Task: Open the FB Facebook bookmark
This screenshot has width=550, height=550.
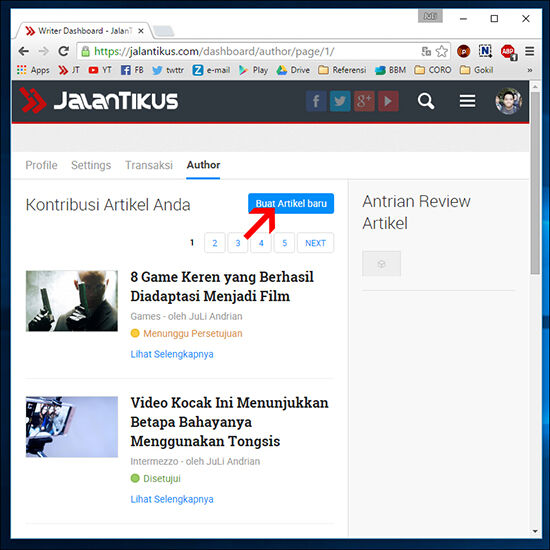Action: [x=132, y=70]
